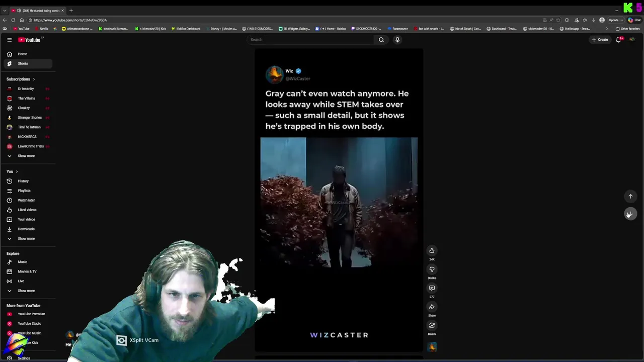Open the comments for this Short
Viewport: 644px width, 362px height.
(x=432, y=288)
